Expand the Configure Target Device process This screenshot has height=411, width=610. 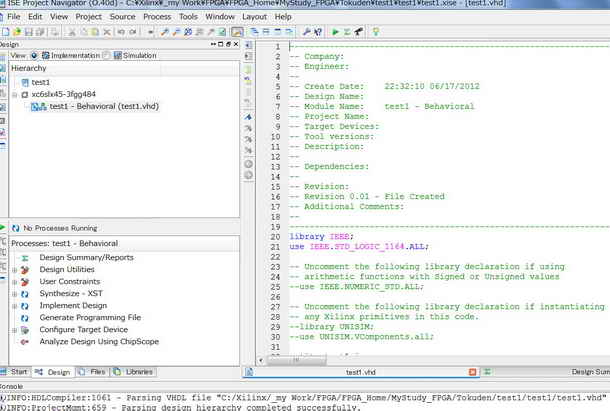tap(15, 330)
